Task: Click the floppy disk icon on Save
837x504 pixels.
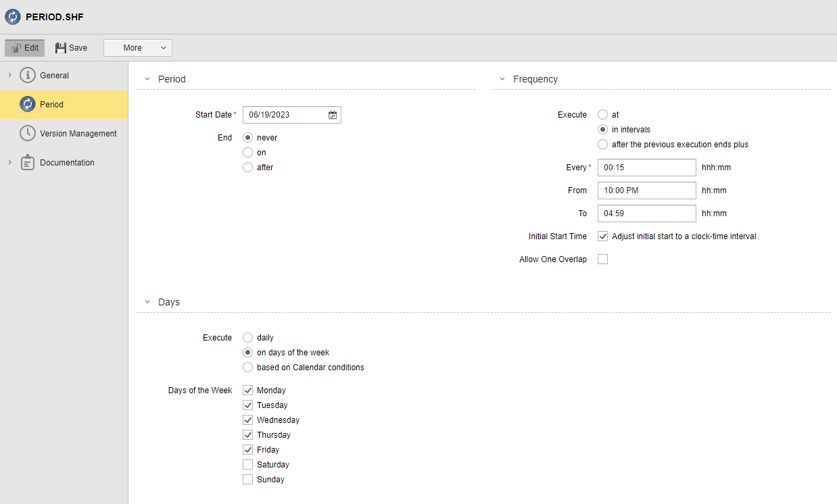Action: click(60, 47)
